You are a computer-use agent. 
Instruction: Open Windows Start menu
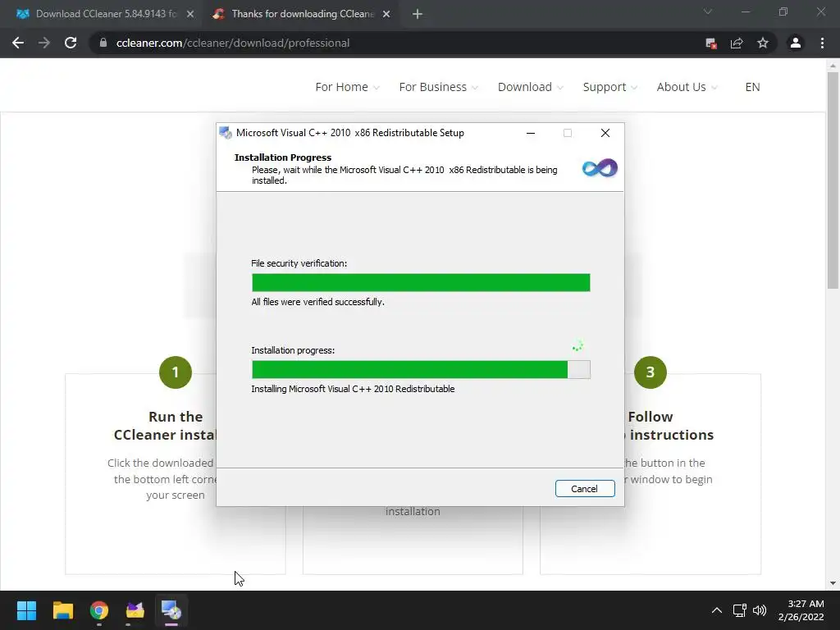(x=26, y=610)
